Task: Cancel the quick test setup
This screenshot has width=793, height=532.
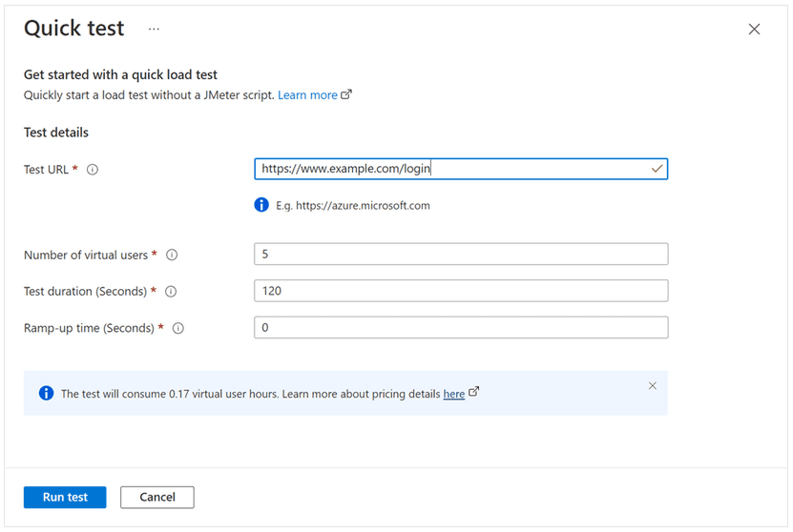Action: point(157,497)
